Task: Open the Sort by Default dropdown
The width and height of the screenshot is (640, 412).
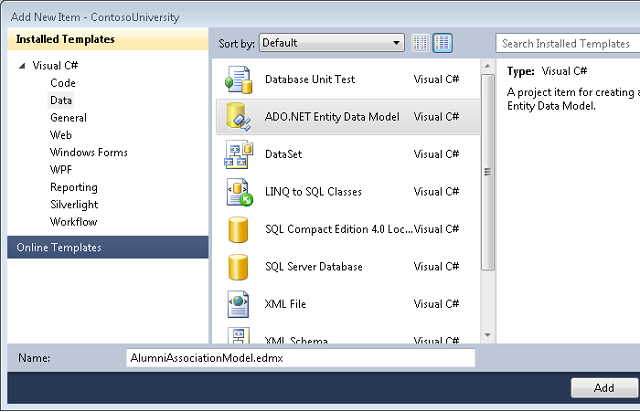Action: click(x=332, y=43)
